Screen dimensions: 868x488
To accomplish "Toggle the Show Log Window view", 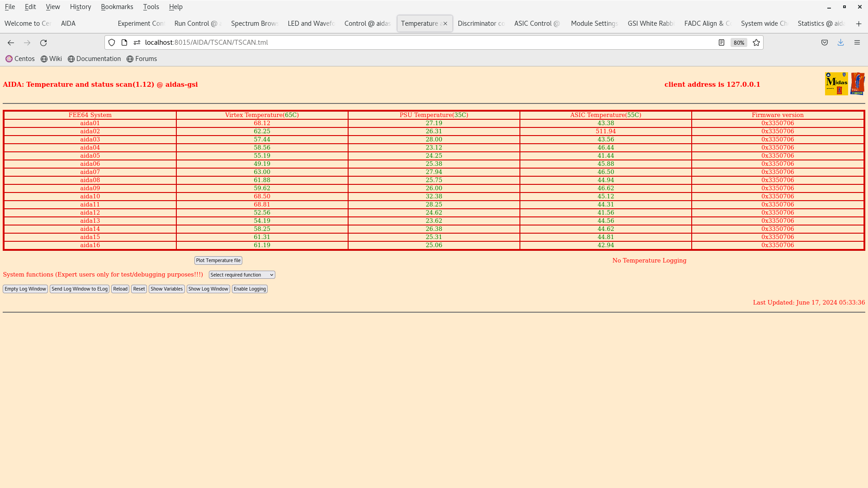I will [x=208, y=288].
